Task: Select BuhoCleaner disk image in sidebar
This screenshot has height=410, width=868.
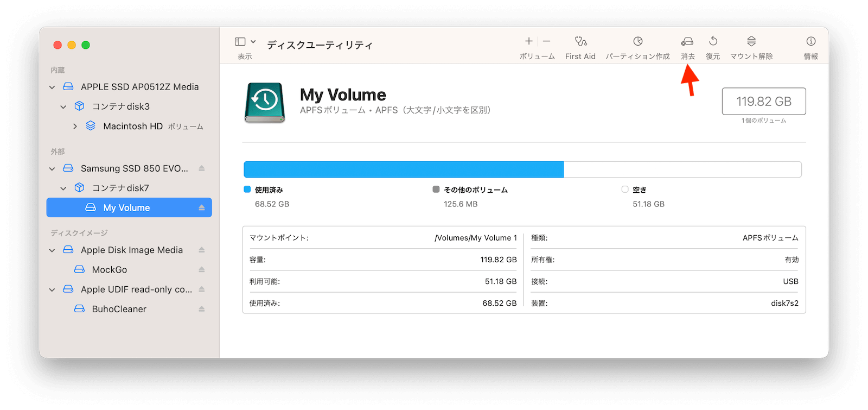Action: pos(129,309)
